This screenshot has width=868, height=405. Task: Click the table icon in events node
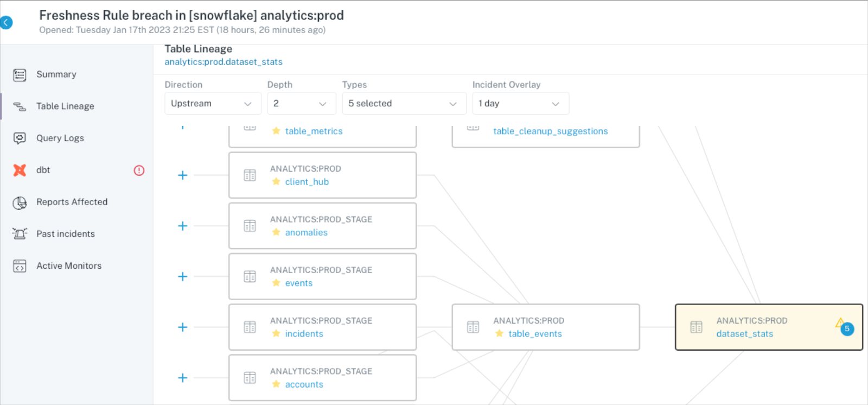pyautogui.click(x=250, y=276)
